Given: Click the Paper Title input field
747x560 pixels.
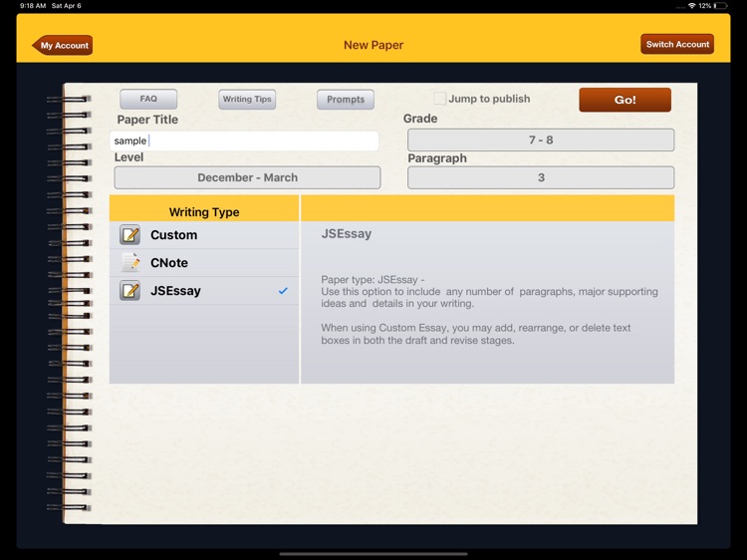Looking at the screenshot, I should 244,140.
